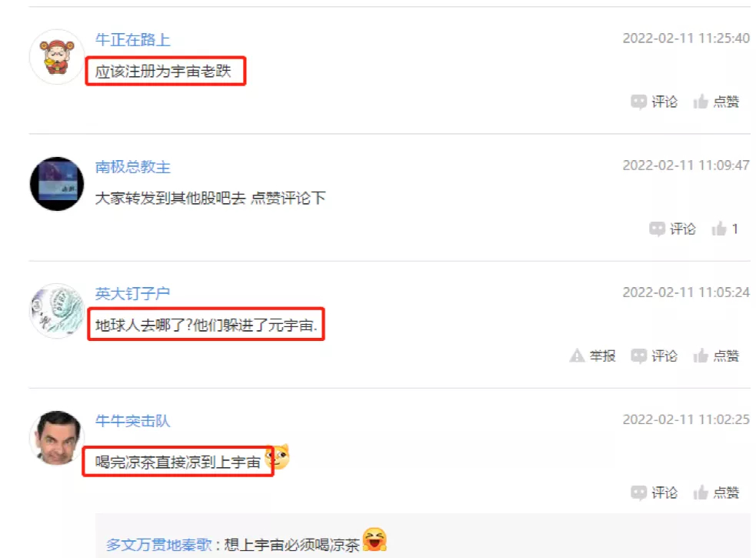Open username link 南极总教主

pyautogui.click(x=132, y=167)
